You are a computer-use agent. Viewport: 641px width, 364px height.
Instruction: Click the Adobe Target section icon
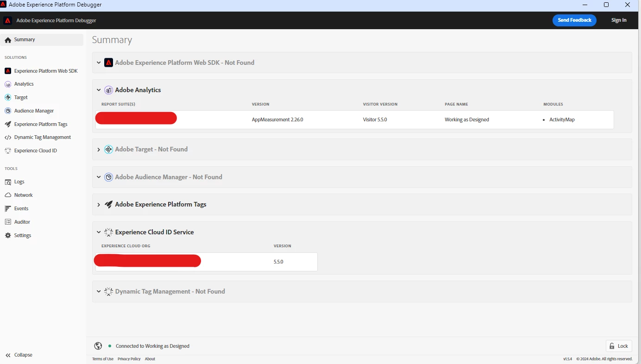(108, 150)
